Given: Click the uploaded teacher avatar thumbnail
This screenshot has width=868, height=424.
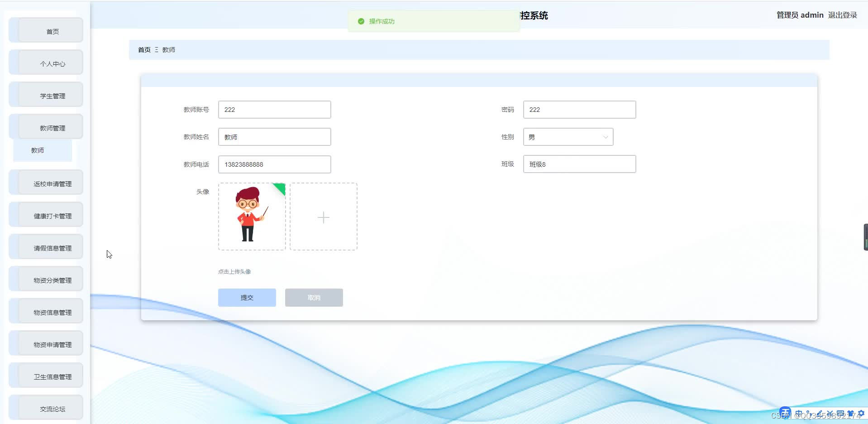Looking at the screenshot, I should coord(252,217).
